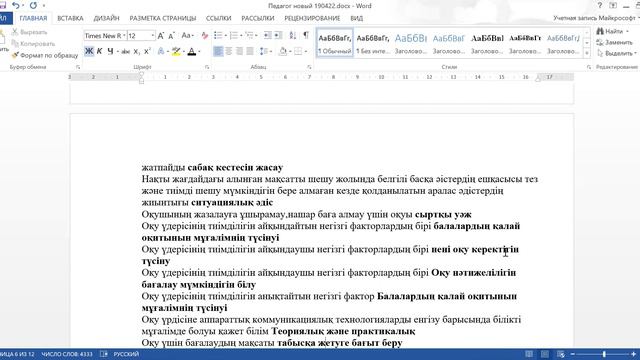Apply text effects with the glowing A icon
Screen dimensions: 640x360
click(x=161, y=51)
